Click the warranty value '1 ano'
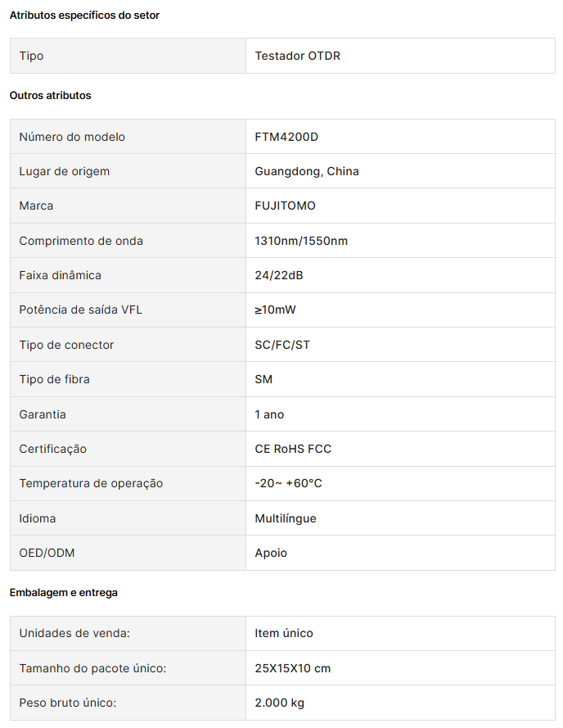 [269, 414]
